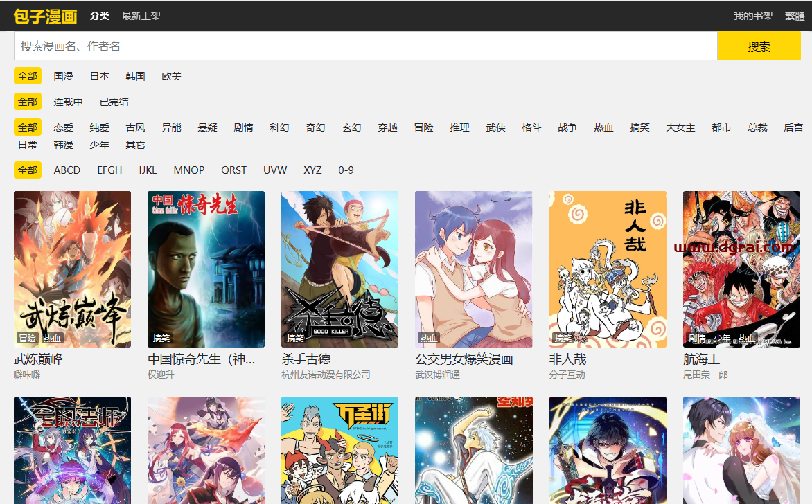Screen dimensions: 812x504
Task: Filter by 已完结 status
Action: (114, 102)
